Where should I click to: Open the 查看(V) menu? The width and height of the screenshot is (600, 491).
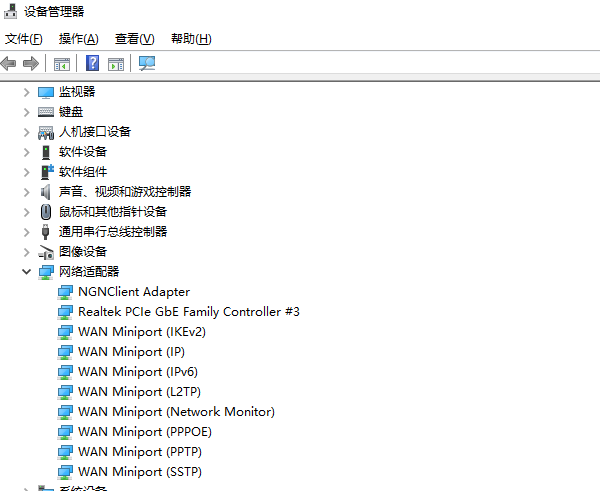pyautogui.click(x=134, y=39)
